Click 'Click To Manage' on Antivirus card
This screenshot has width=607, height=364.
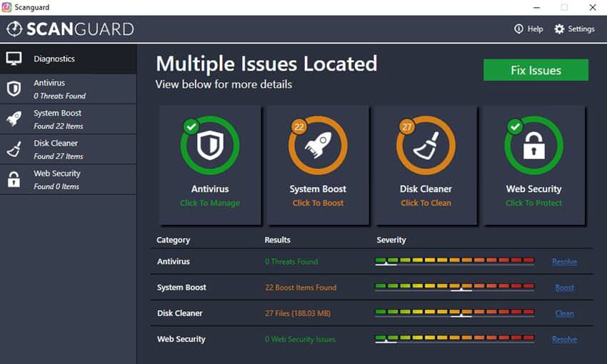(x=210, y=203)
